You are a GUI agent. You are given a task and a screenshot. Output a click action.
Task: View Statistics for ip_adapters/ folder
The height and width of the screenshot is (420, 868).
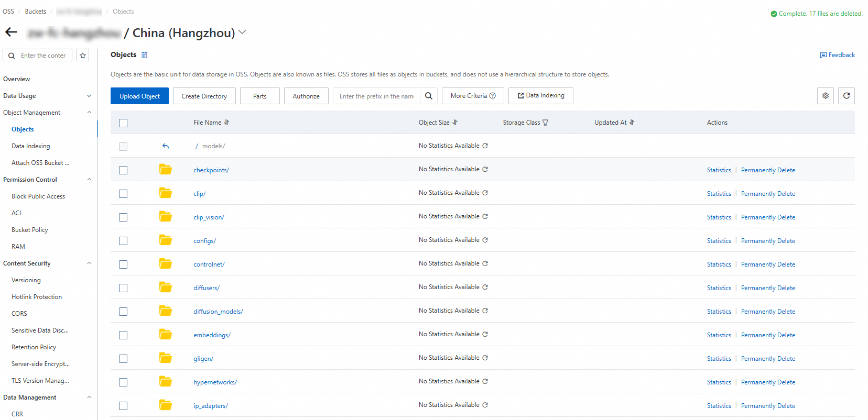[x=719, y=406]
